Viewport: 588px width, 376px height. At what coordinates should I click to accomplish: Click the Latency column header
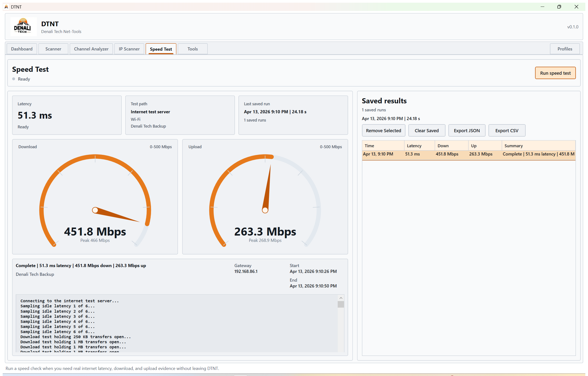tap(414, 146)
